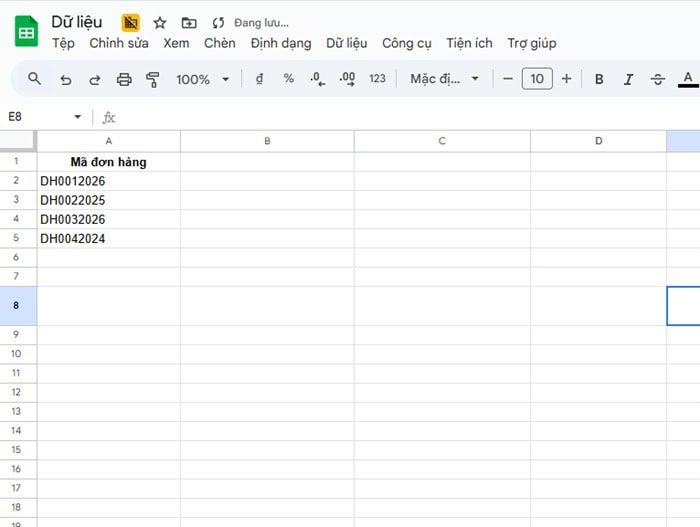The height and width of the screenshot is (527, 700).
Task: Click the format as percent button
Action: 289,79
